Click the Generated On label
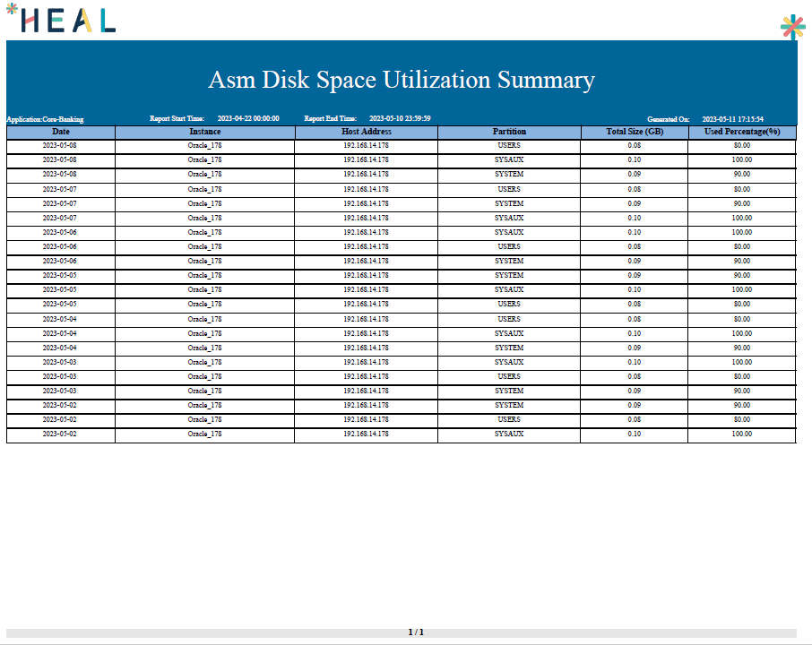The width and height of the screenshot is (812, 645). tap(668, 119)
